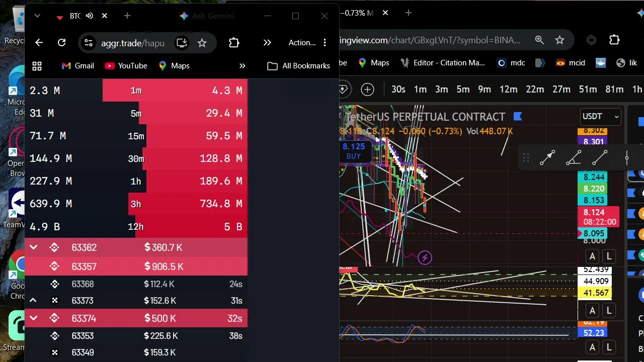
Task: Switch chart to 12m timeframe
Action: [x=509, y=89]
